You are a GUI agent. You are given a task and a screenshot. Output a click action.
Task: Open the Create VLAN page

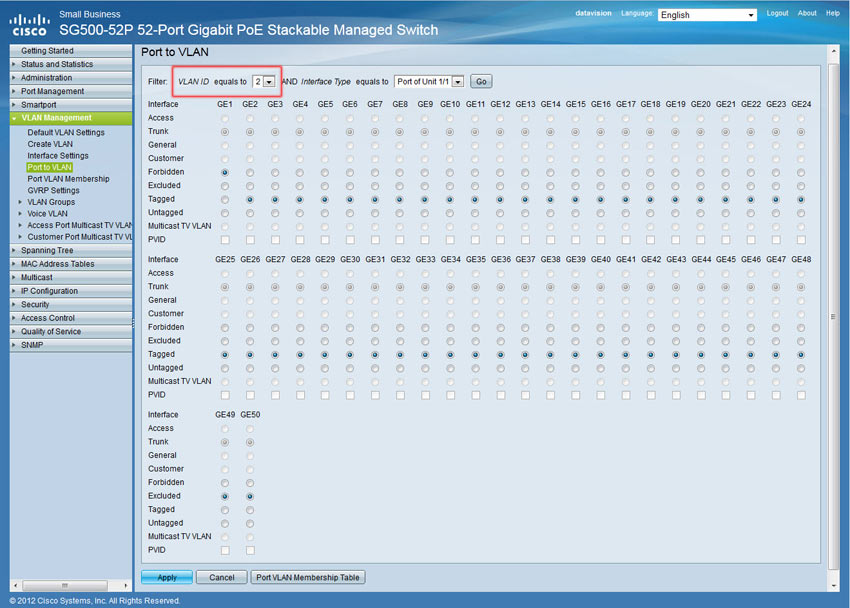tap(50, 144)
